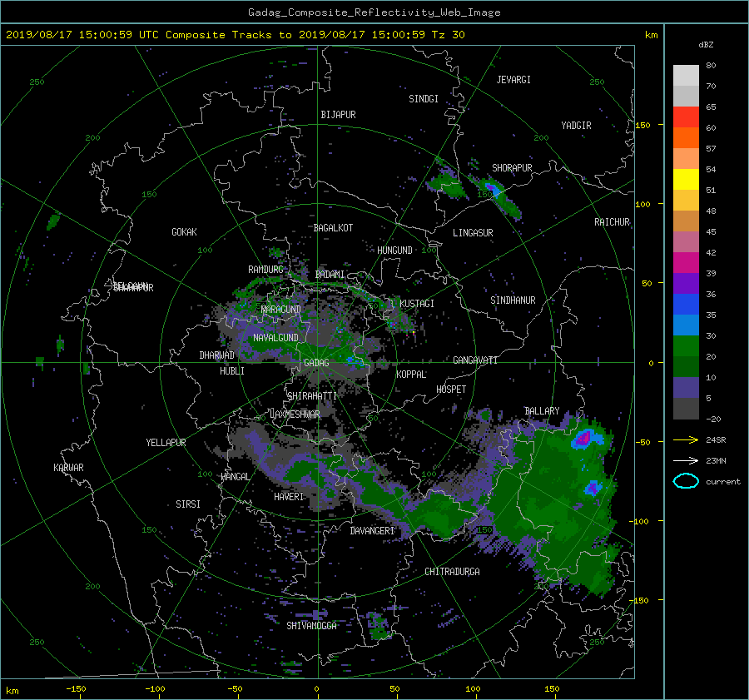
Task: Click the RAICHUR city label
Action: click(x=612, y=221)
